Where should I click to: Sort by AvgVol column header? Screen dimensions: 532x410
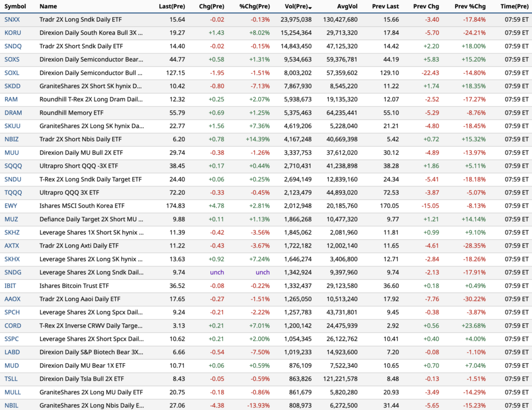pos(348,6)
